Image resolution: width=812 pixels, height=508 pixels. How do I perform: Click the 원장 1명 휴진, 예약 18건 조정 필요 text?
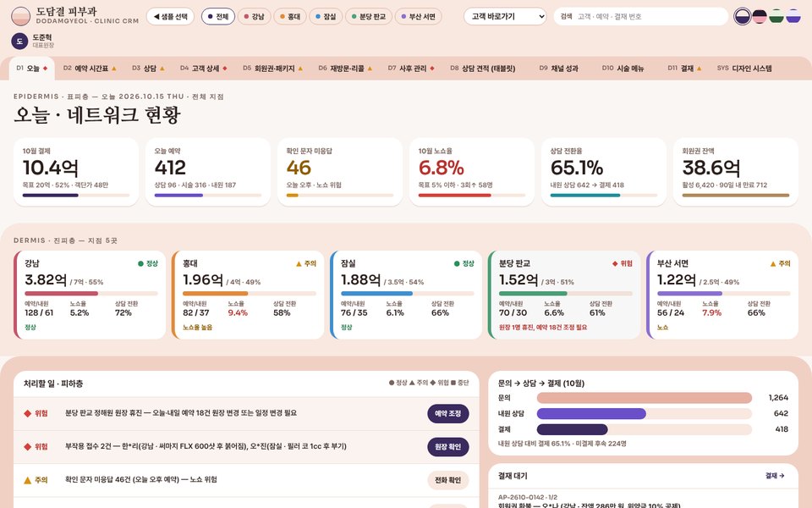[x=543, y=327]
